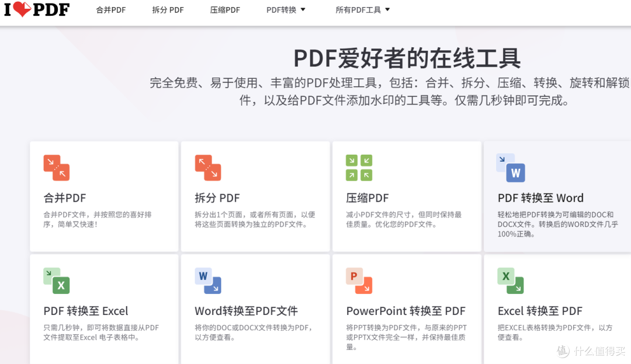
Task: Click the description 合并PDF文件，并按照您的喜好排序
Action: pos(98,219)
